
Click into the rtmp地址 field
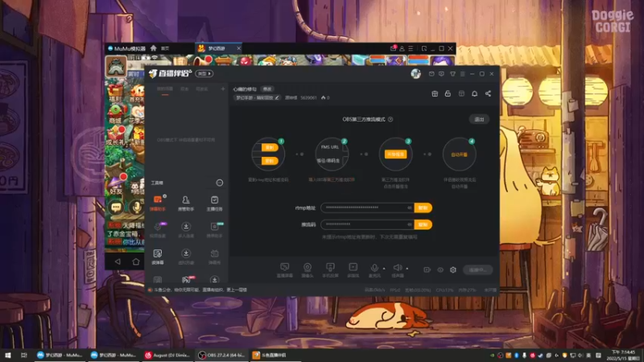(x=367, y=208)
